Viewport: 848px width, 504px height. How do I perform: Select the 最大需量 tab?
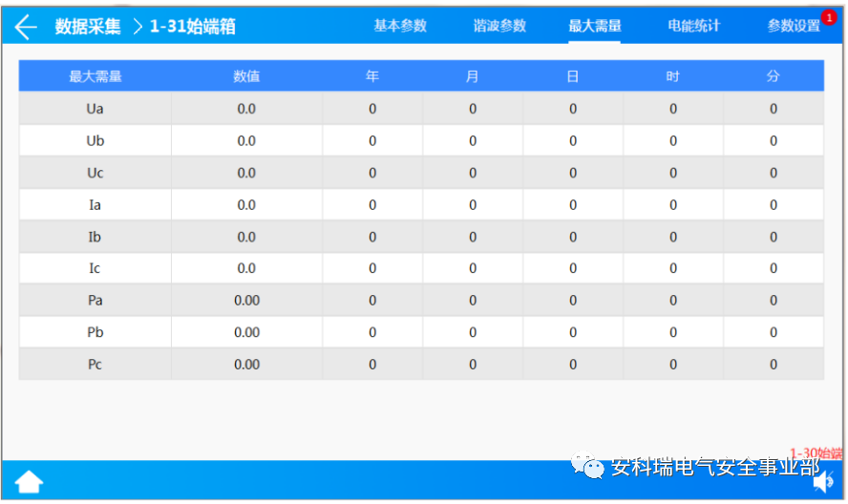[x=594, y=26]
